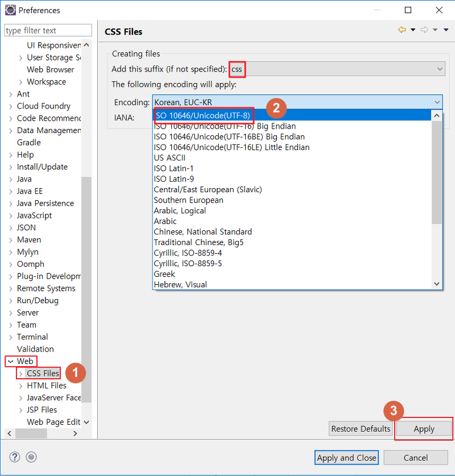Image resolution: width=455 pixels, height=476 pixels.
Task: Click tree scroll up arrow
Action: click(86, 45)
